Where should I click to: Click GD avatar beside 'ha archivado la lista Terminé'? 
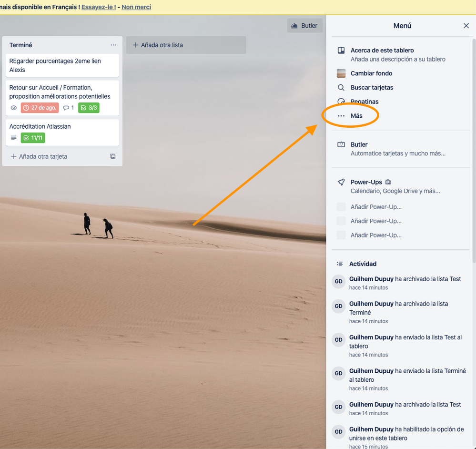tap(338, 306)
